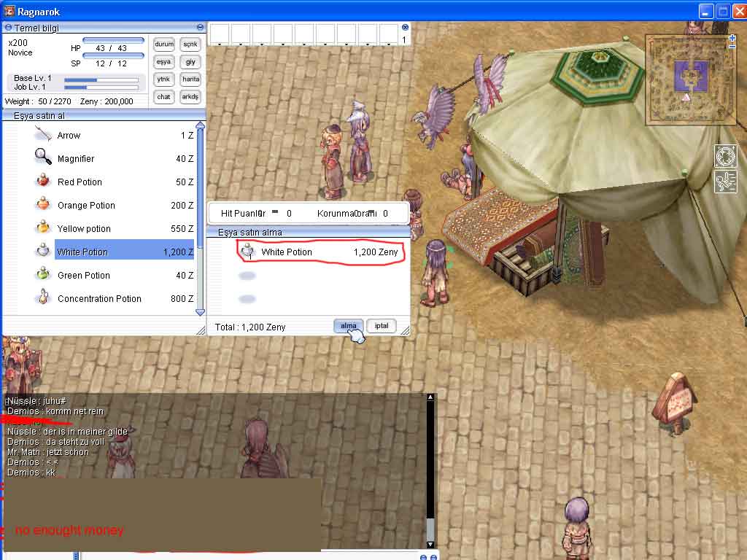Choose Yellow potion 550 Z row

pos(113,228)
